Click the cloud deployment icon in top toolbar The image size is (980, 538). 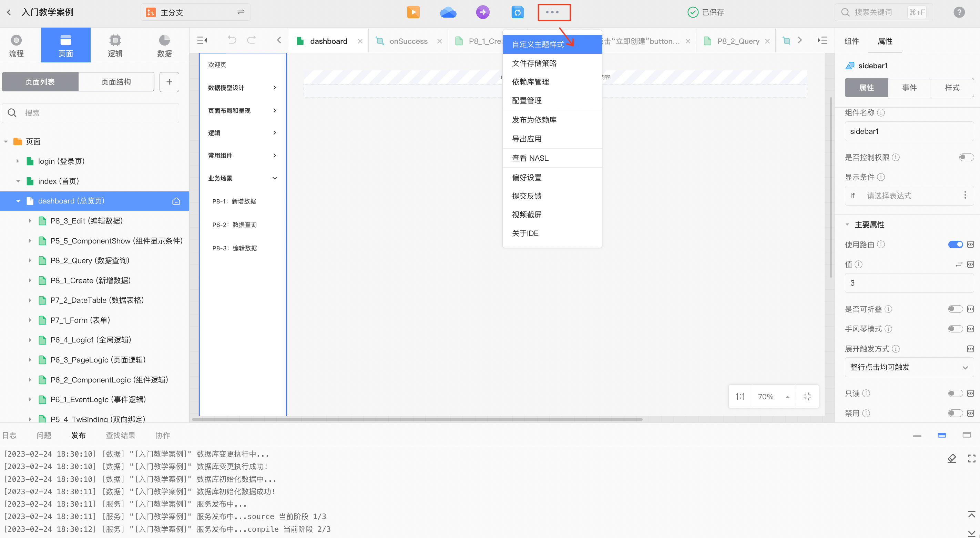[x=448, y=12]
